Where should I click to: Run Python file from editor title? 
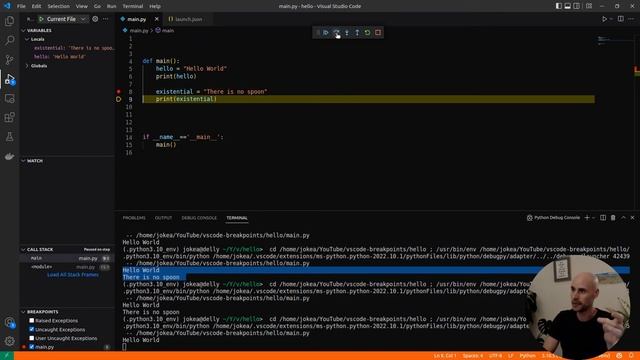(604, 19)
